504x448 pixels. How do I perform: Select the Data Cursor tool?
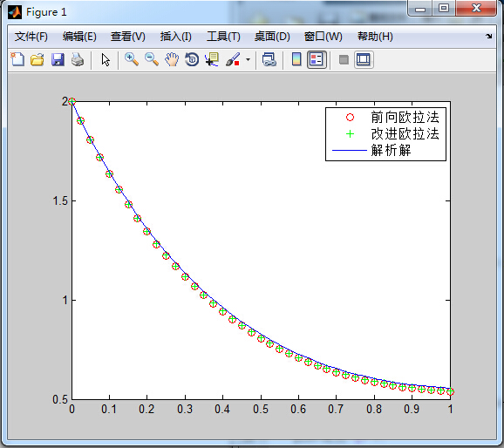click(x=212, y=60)
